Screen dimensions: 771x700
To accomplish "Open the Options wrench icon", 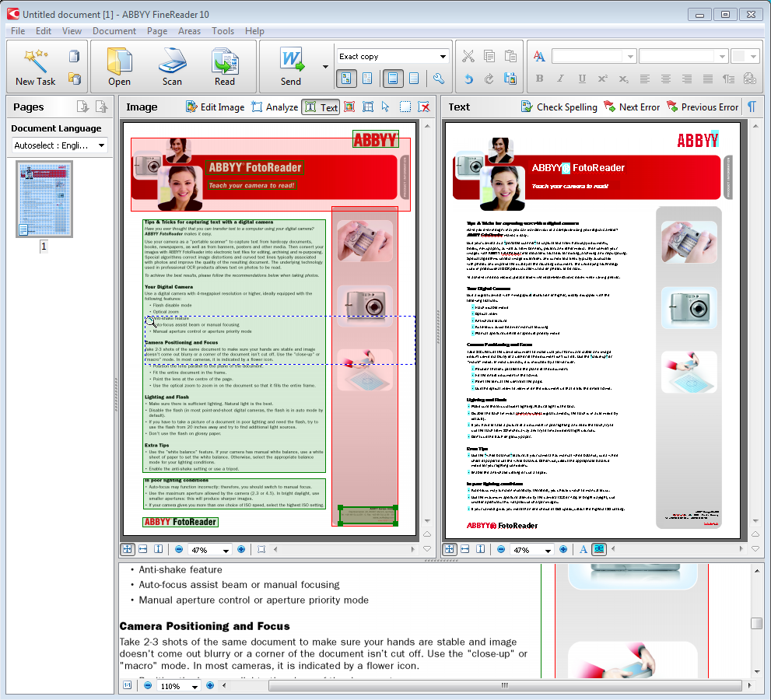I will 439,78.
